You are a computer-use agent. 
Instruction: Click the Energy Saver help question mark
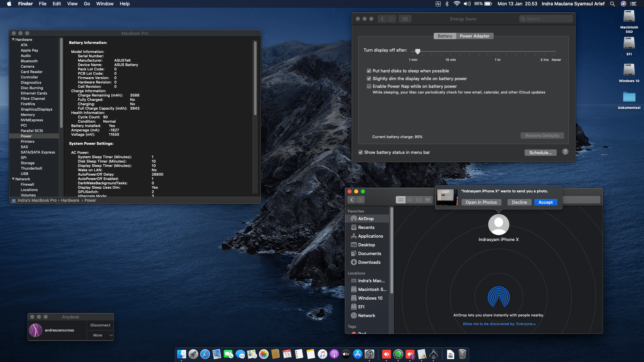coord(565,152)
